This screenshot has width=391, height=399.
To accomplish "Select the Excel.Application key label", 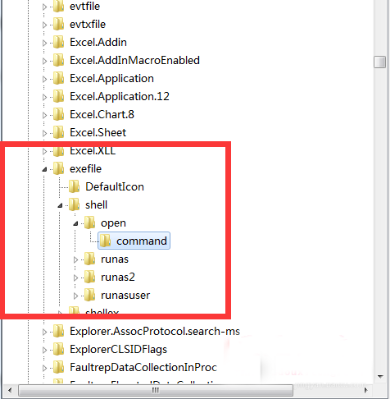I will pyautogui.click(x=112, y=78).
